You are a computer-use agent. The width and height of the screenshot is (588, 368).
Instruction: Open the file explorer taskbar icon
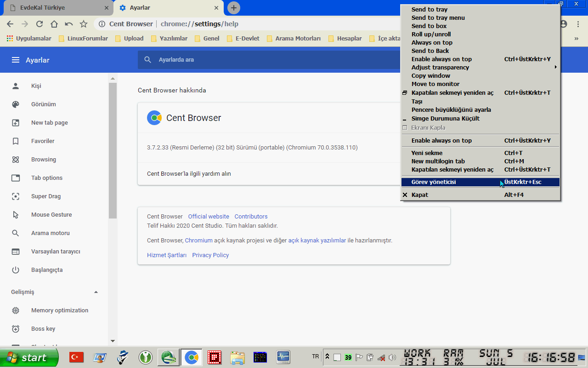tap(237, 357)
